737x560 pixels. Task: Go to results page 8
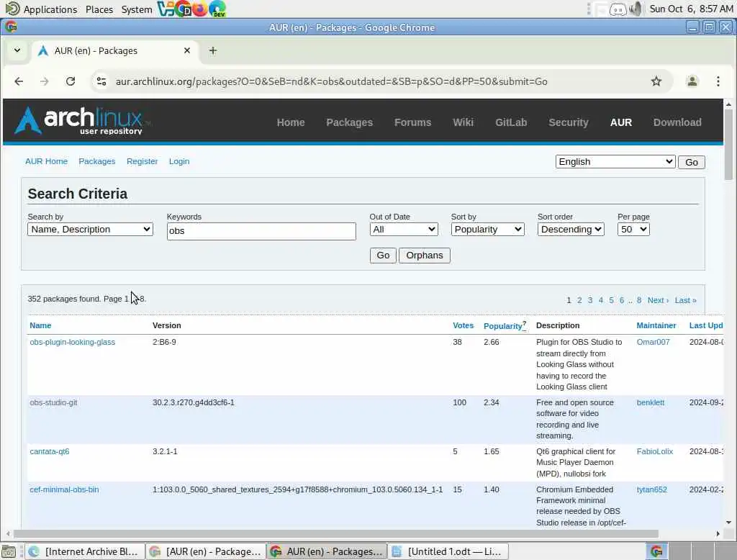coord(639,300)
